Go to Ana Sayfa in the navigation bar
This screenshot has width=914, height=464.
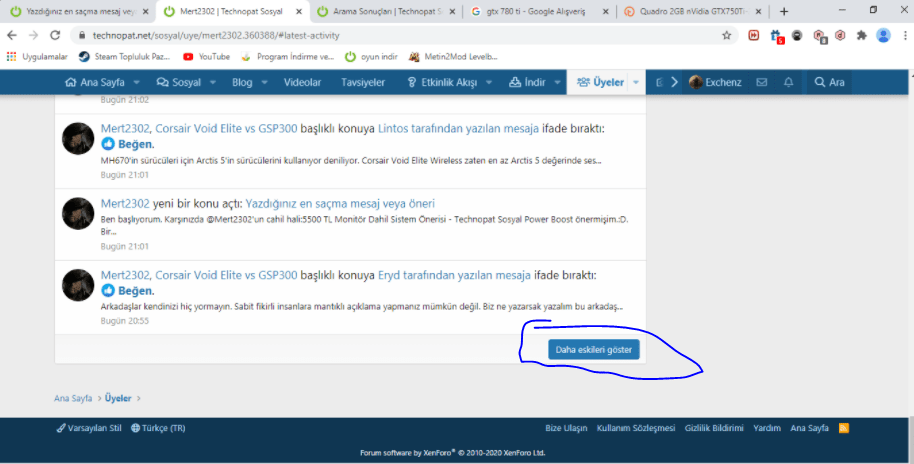tap(95, 82)
